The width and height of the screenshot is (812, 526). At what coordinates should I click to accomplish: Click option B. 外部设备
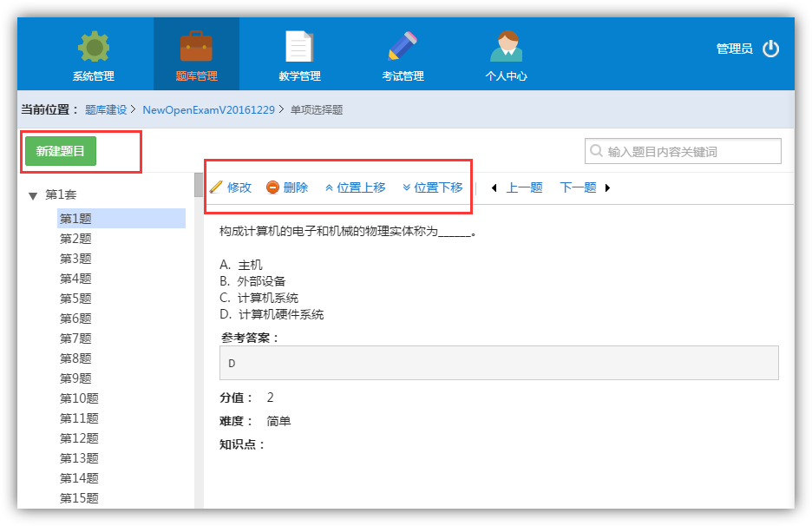coord(252,281)
